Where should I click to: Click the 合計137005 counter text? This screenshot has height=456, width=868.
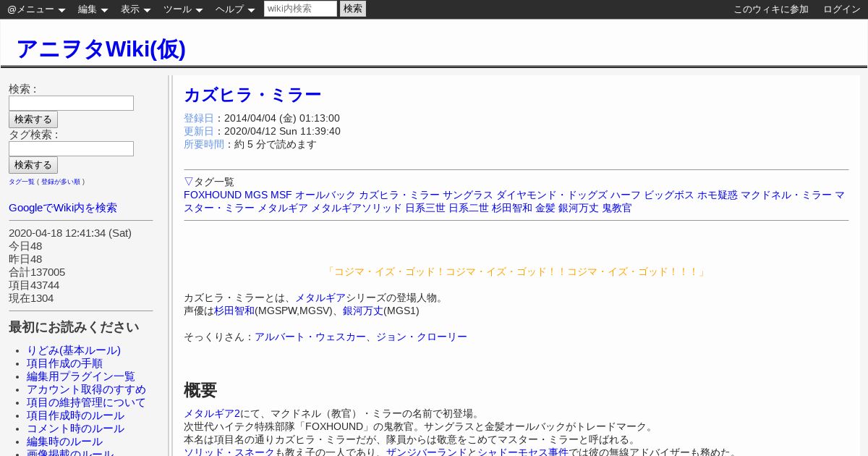(37, 272)
